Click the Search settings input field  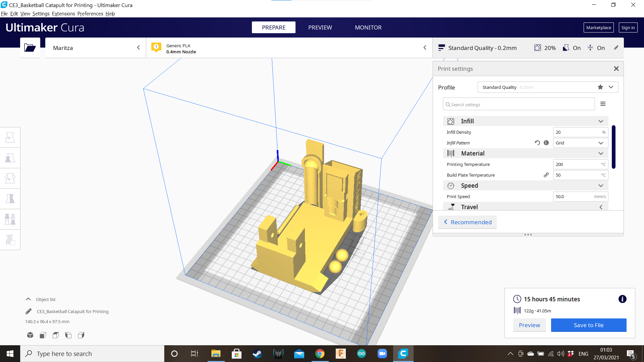pyautogui.click(x=519, y=105)
